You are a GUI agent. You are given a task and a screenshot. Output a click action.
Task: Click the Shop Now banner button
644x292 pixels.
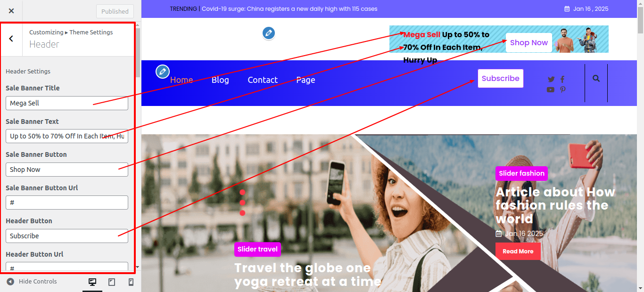[x=529, y=42]
